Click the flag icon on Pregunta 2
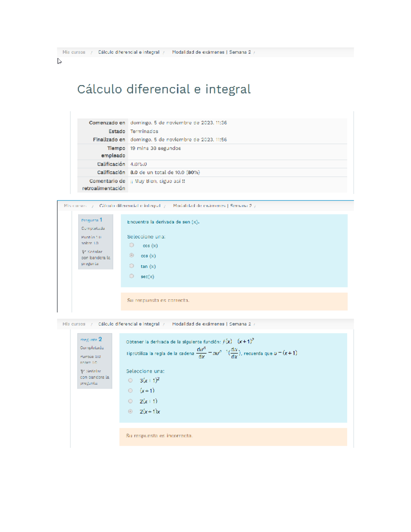Screen dimensions: 411x532 [82, 371]
